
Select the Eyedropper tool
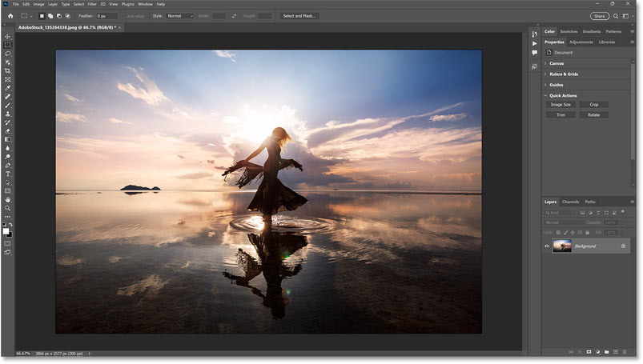click(8, 88)
